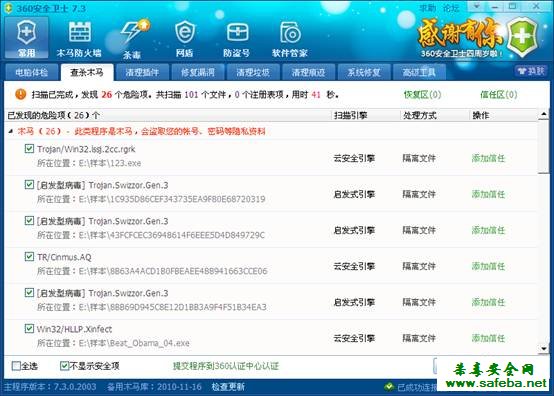The width and height of the screenshot is (554, 396).
Task: Click the results list scrollbar thumb
Action: point(544,147)
